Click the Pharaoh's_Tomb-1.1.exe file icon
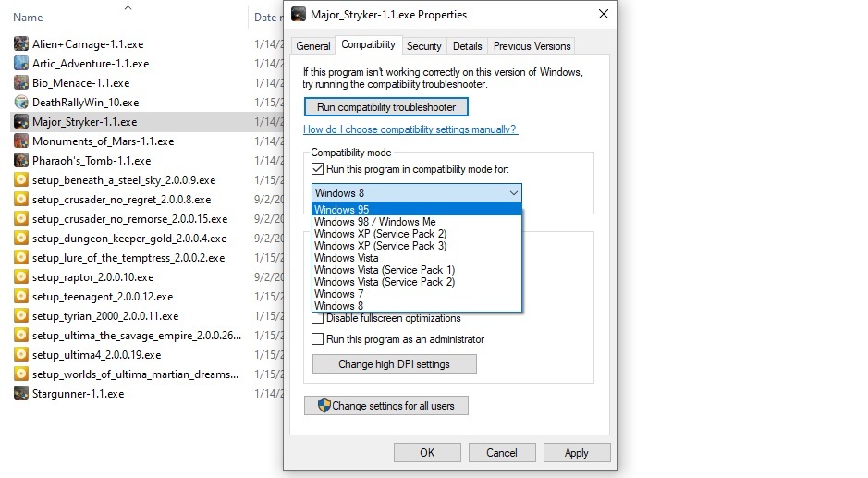The height and width of the screenshot is (478, 868). tap(21, 160)
